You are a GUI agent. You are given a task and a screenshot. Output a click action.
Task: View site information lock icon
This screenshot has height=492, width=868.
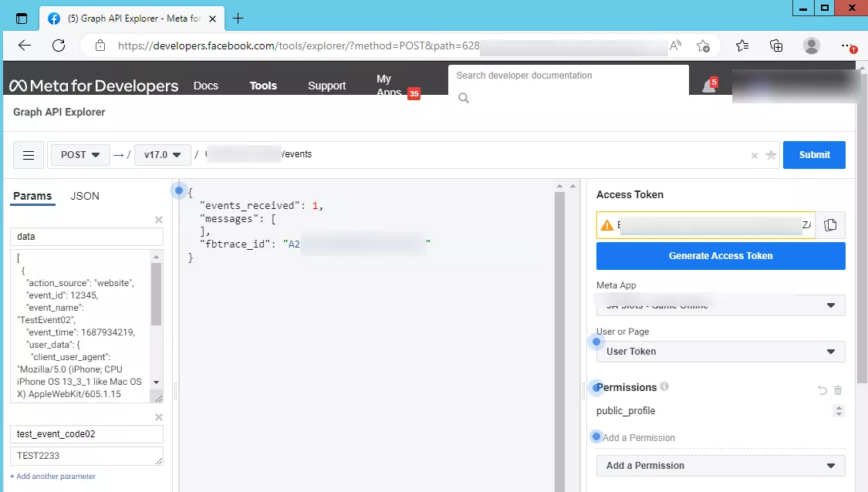(100, 45)
